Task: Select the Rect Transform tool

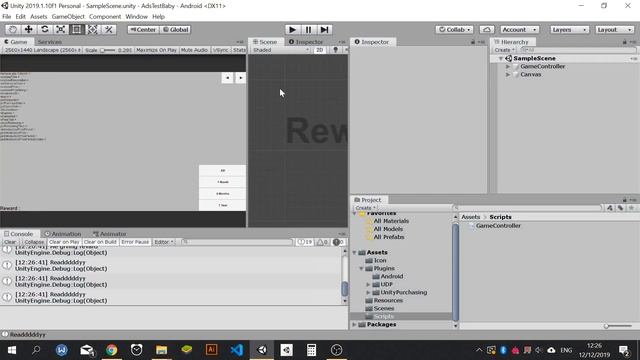Action: click(x=76, y=29)
